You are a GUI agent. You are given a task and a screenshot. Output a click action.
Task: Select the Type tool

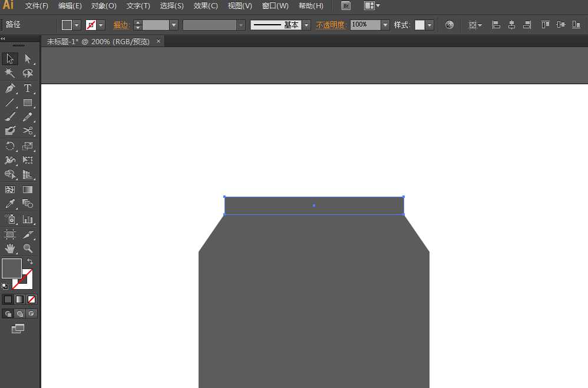28,88
